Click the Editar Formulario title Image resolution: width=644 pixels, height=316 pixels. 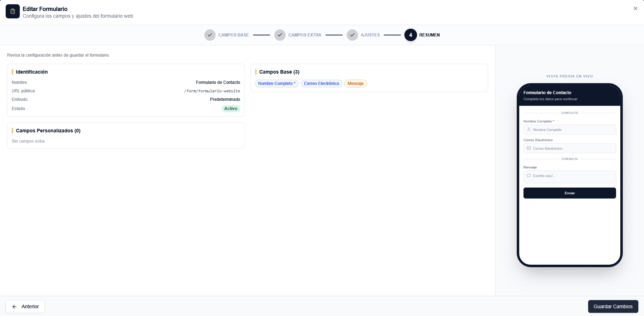(x=45, y=9)
